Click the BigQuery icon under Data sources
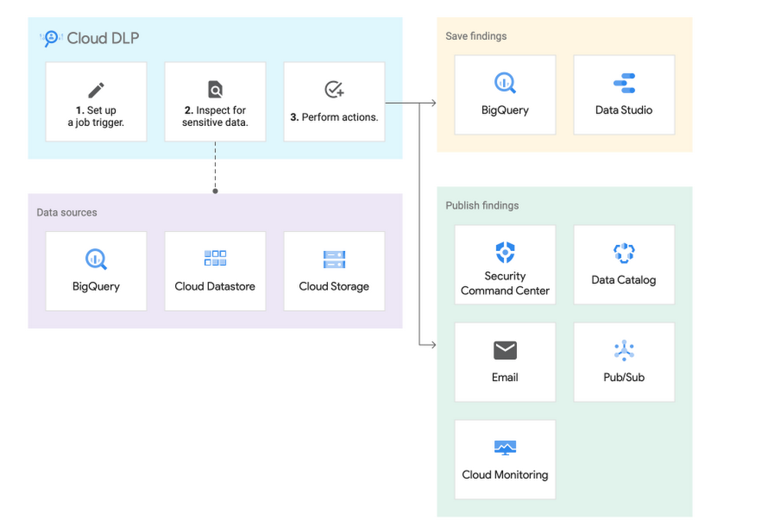The image size is (768, 532). (x=96, y=258)
